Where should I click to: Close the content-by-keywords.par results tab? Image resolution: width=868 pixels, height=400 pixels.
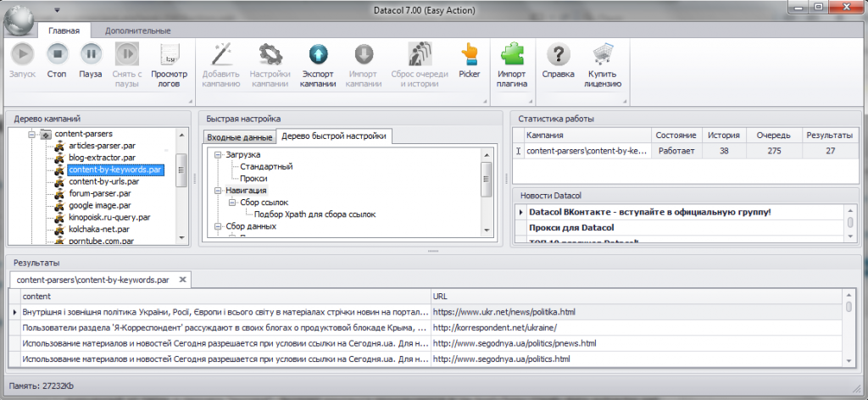point(182,280)
